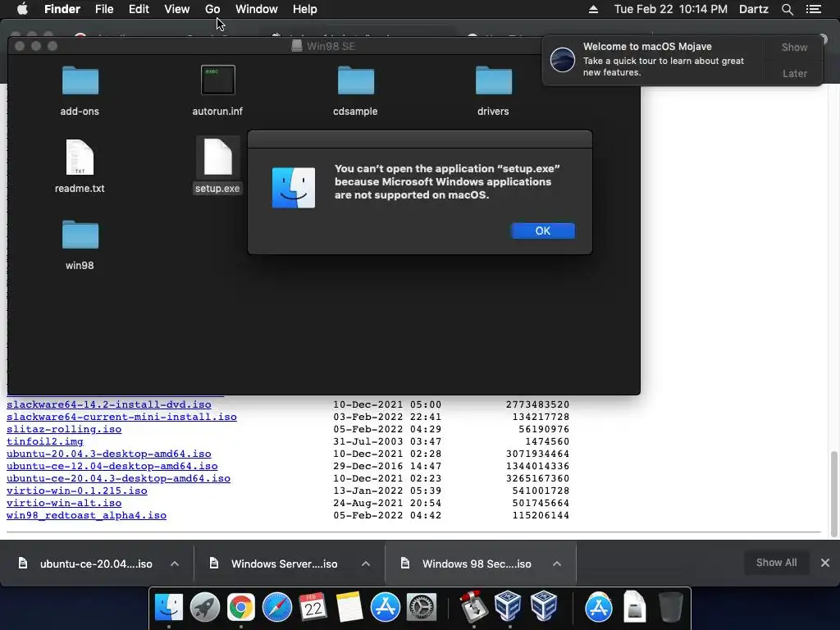The image size is (840, 630).
Task: Open Calendar from the Dock
Action: pos(313,607)
